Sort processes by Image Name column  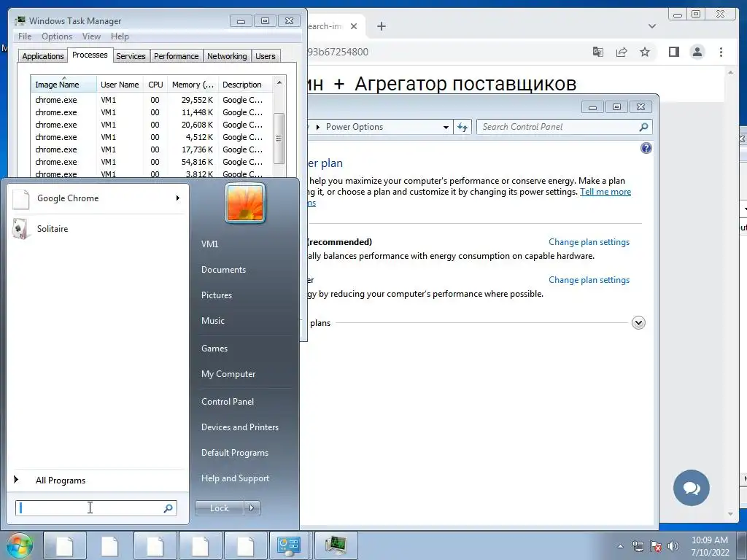click(x=63, y=85)
